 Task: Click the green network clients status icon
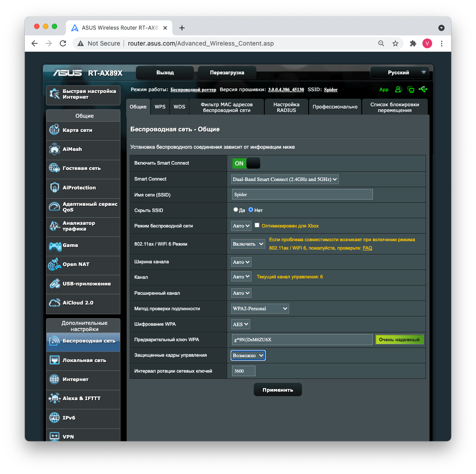pyautogui.click(x=411, y=89)
